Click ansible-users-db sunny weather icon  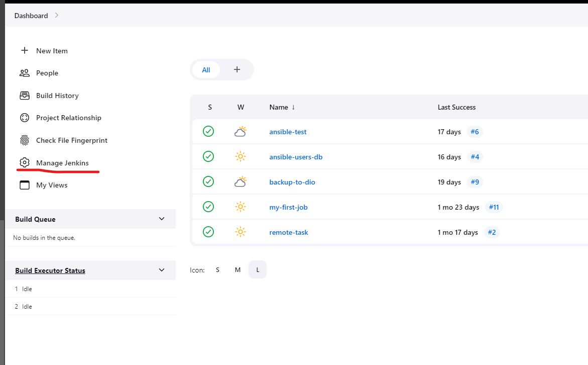click(x=241, y=156)
